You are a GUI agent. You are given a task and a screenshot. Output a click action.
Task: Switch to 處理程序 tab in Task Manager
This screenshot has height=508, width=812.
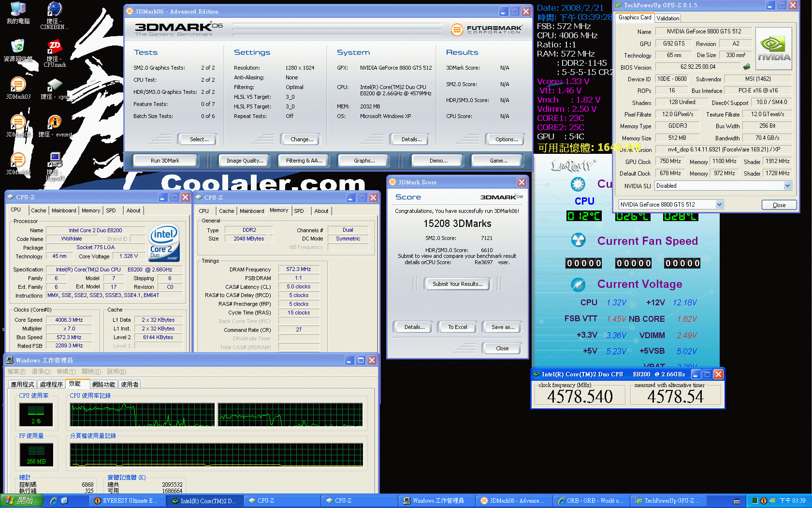click(x=51, y=384)
